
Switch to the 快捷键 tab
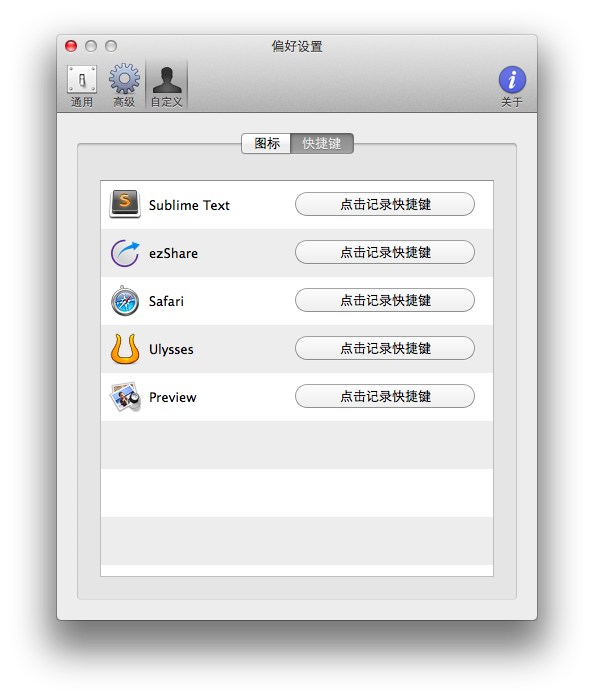[322, 144]
